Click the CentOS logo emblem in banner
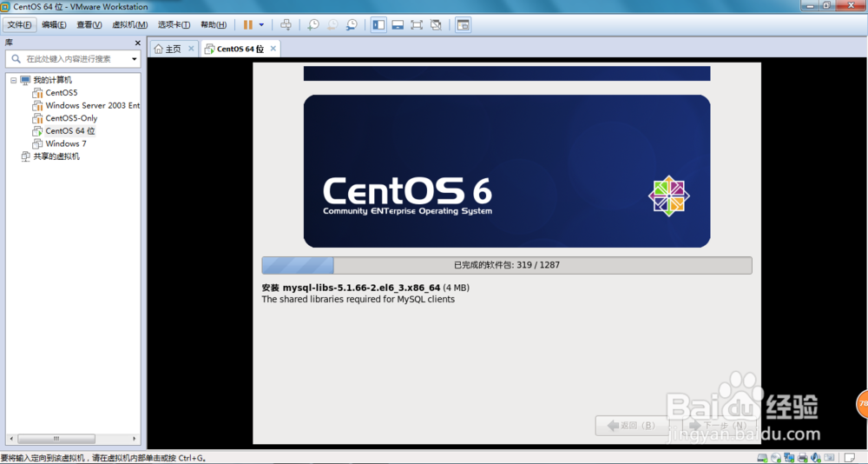 (668, 196)
